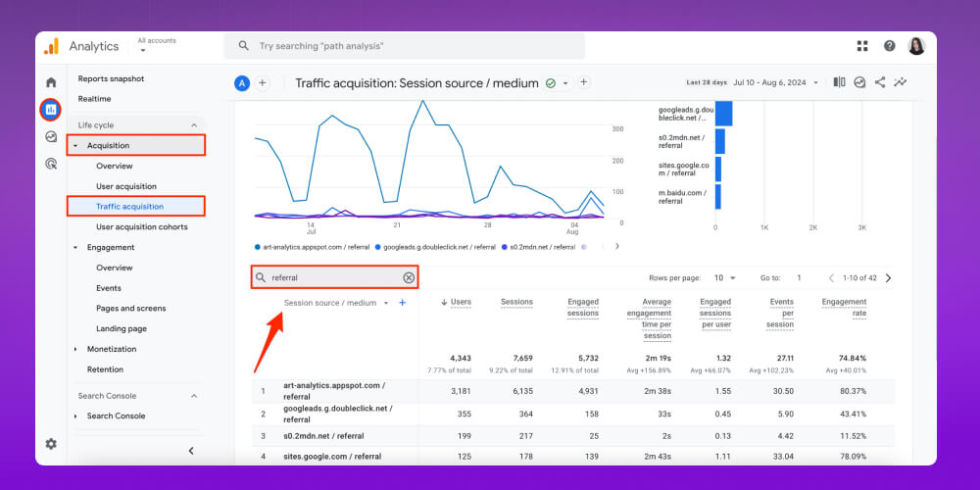Click the top search input field
980x490 pixels.
point(405,46)
